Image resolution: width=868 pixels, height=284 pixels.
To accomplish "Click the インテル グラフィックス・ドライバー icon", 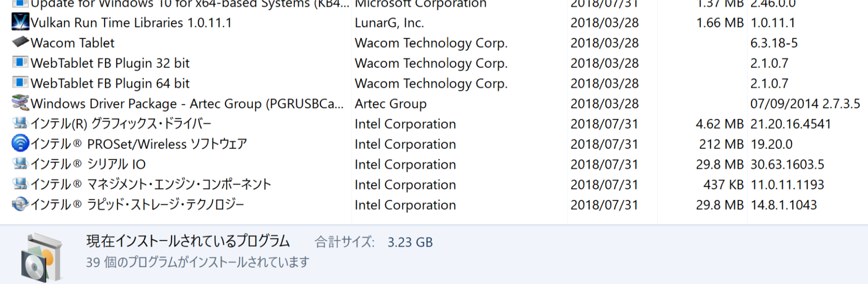I will pyautogui.click(x=20, y=123).
